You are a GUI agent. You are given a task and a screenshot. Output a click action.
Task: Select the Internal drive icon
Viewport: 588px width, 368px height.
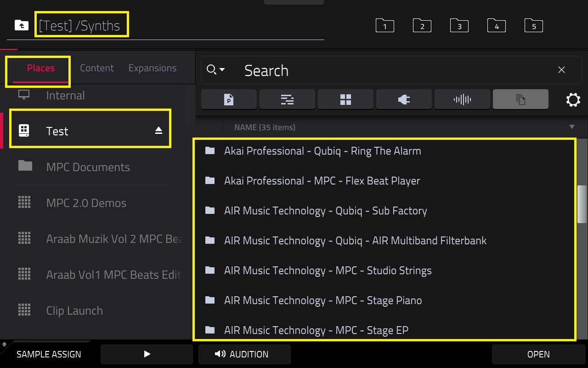pos(24,95)
